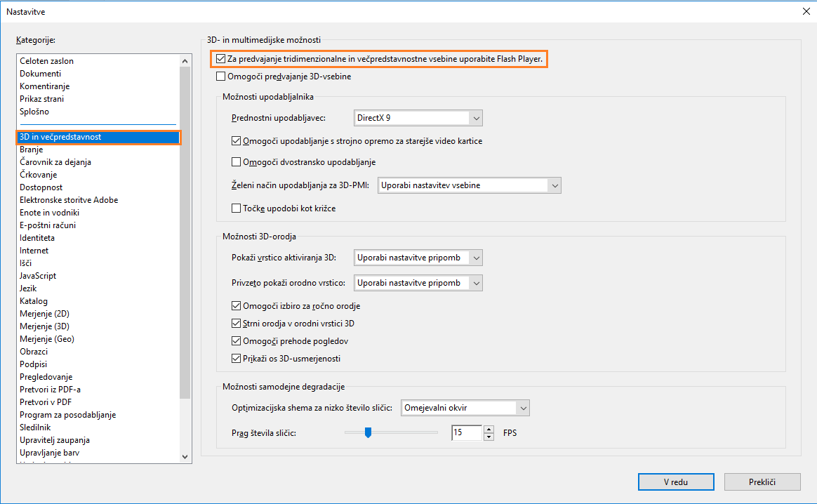Image resolution: width=817 pixels, height=504 pixels.
Task: Open the 'Omejevalni okvir' optimization dropdown
Action: [x=465, y=408]
